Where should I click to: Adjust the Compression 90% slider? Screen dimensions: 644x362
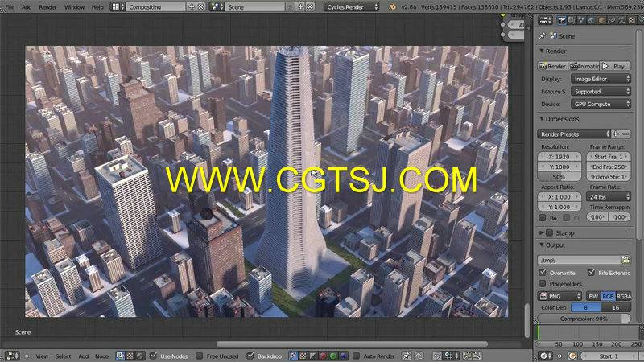pos(584,319)
